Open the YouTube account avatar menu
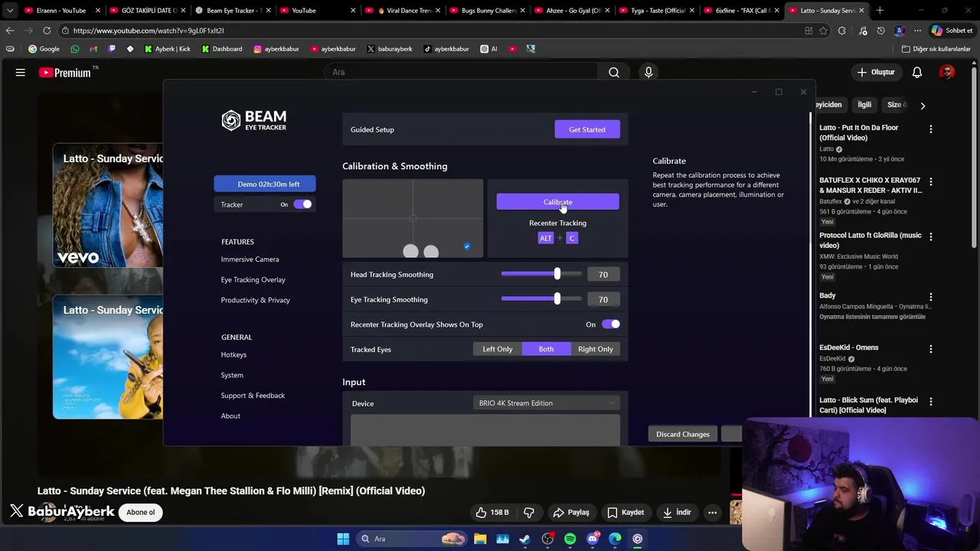The image size is (980, 551). 948,72
